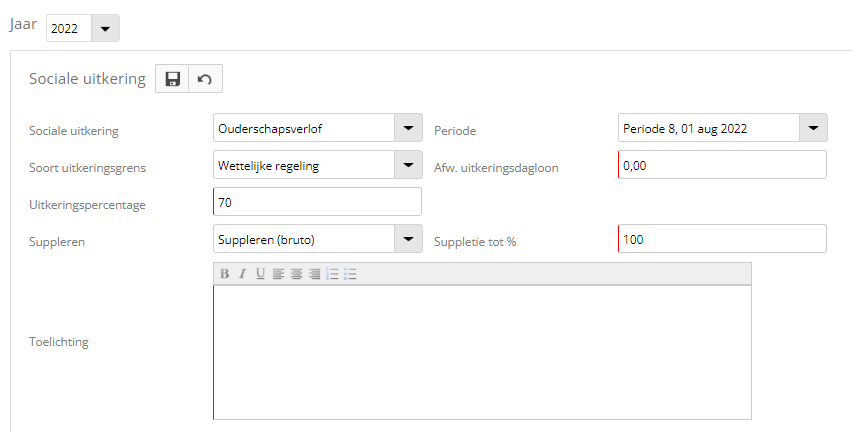Open the Periode dropdown arrow
The width and height of the screenshot is (852, 432).
click(x=813, y=128)
